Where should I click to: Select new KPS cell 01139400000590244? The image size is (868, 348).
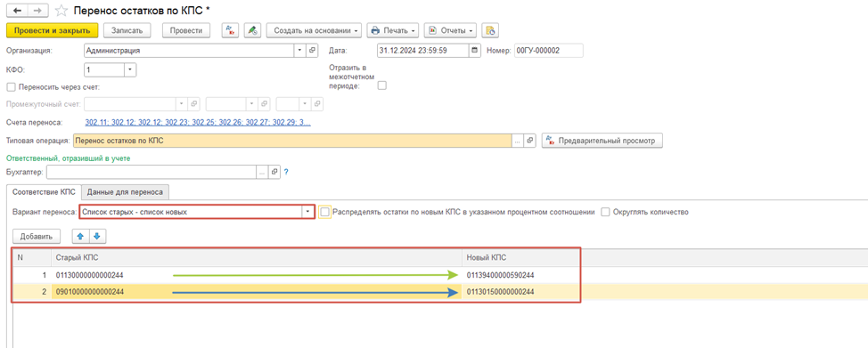point(521,275)
